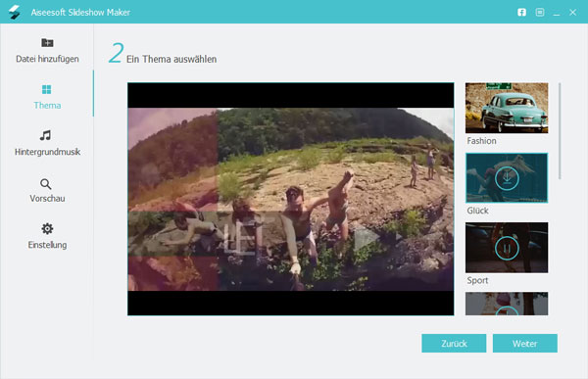The width and height of the screenshot is (588, 379).
Task: Open Einstellung gear icon
Action: [47, 229]
